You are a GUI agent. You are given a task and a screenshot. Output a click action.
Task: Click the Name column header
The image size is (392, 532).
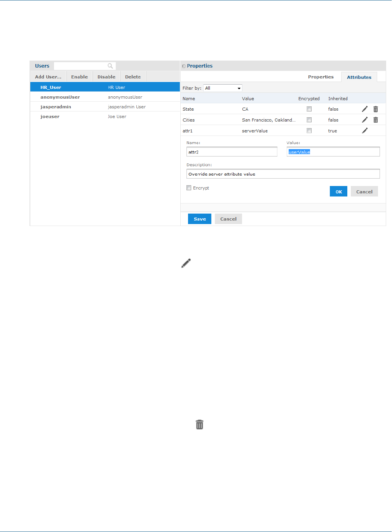click(x=189, y=99)
